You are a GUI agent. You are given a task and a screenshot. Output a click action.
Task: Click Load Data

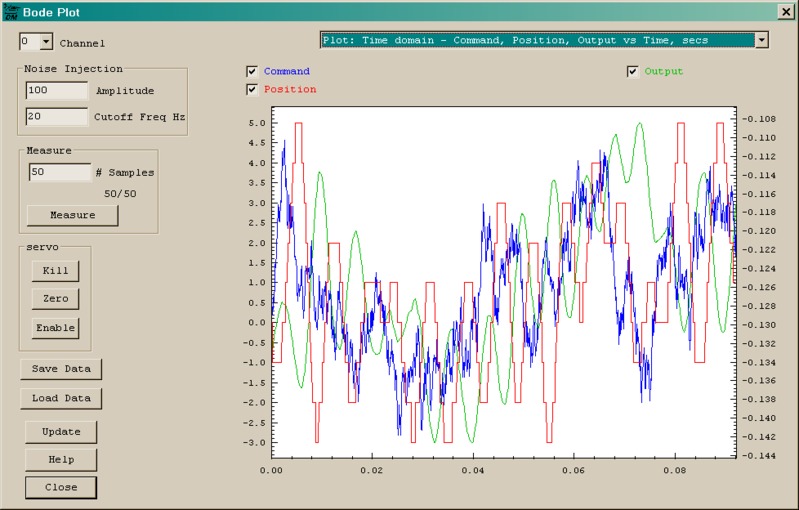(61, 398)
